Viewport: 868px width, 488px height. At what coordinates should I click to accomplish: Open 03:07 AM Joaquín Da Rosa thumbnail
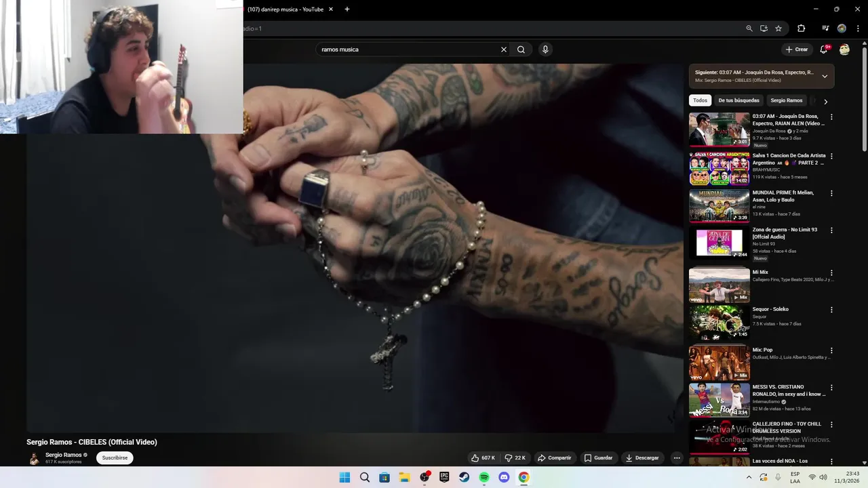719,129
